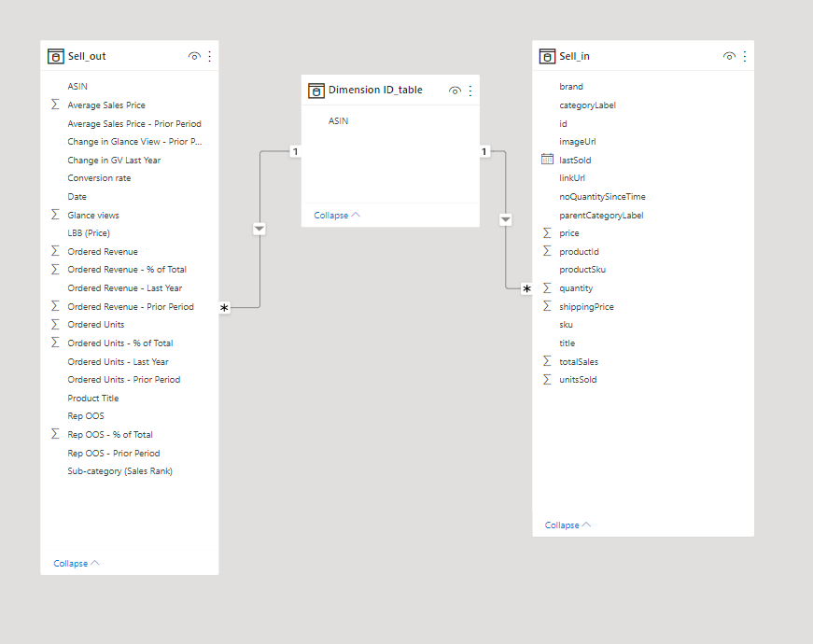Select relationship arrow between Dimension and Sell_in
Image resolution: width=813 pixels, height=644 pixels.
click(506, 219)
